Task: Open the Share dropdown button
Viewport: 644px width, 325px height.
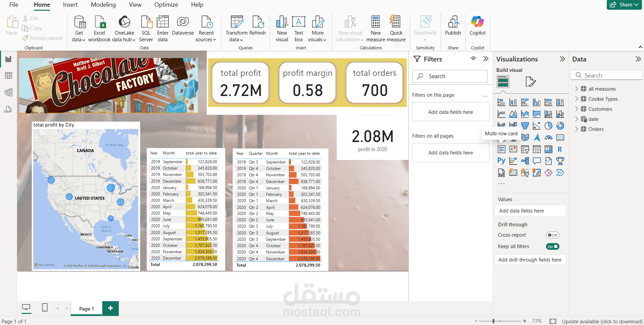Action: [x=624, y=5]
